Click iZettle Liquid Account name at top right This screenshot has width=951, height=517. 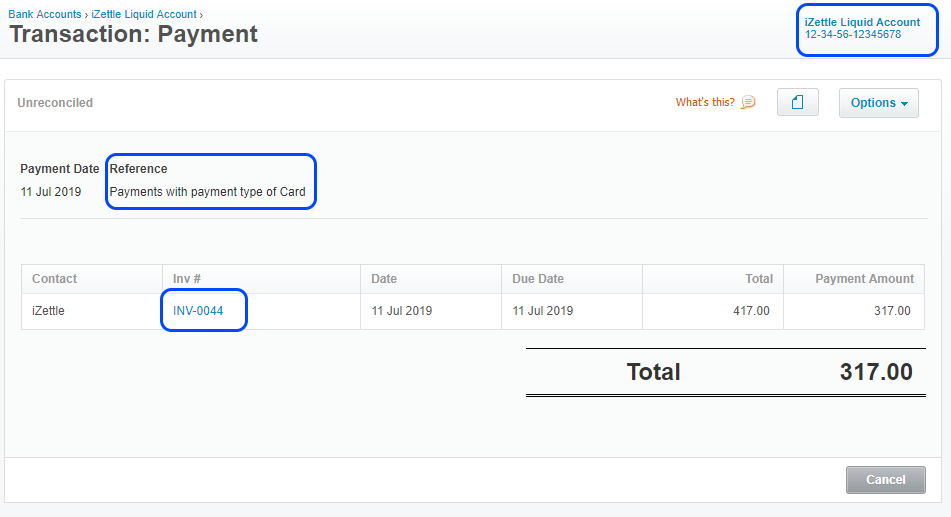[862, 22]
